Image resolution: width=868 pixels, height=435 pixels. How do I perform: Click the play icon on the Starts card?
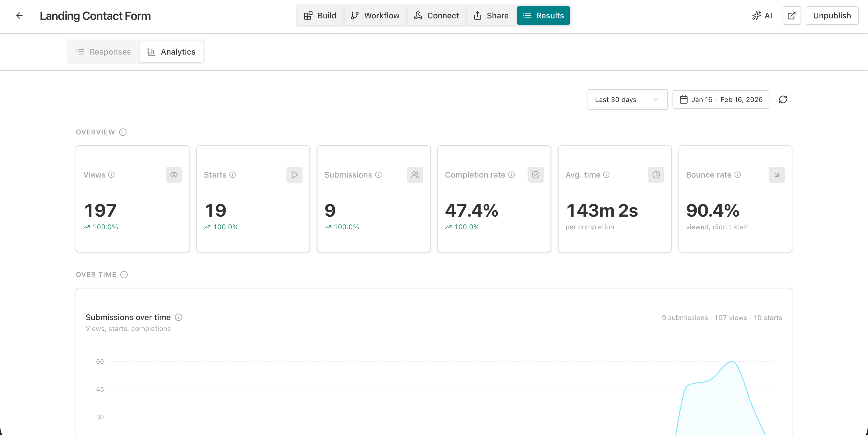pyautogui.click(x=294, y=175)
